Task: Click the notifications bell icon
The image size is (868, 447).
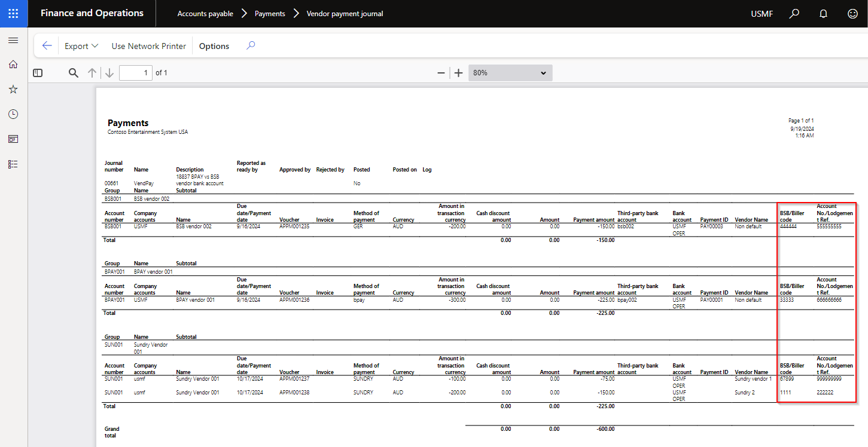Action: [823, 13]
